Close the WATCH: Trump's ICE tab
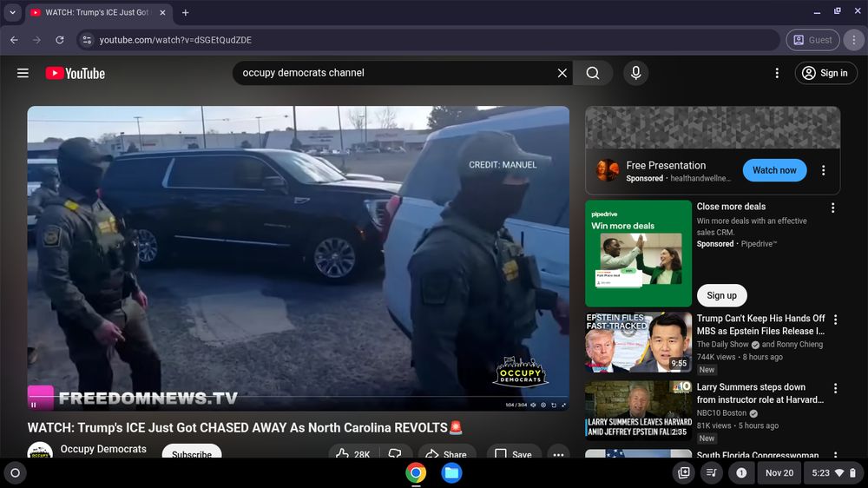The height and width of the screenshot is (488, 868). tap(162, 12)
